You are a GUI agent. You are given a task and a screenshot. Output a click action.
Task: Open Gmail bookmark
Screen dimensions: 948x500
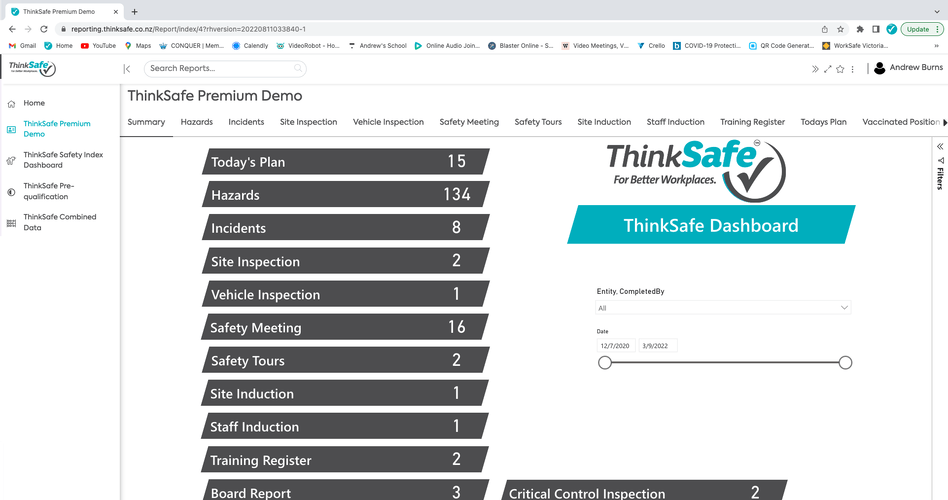click(22, 45)
